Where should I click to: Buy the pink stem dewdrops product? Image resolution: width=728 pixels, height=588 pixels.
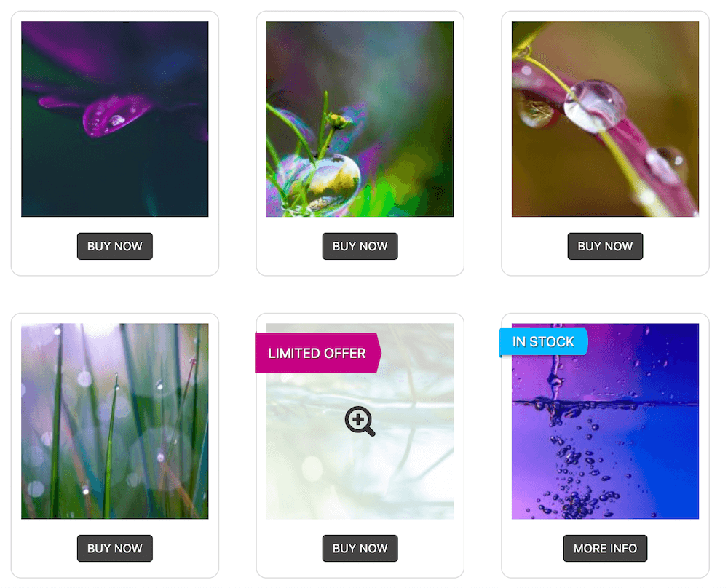click(x=605, y=246)
